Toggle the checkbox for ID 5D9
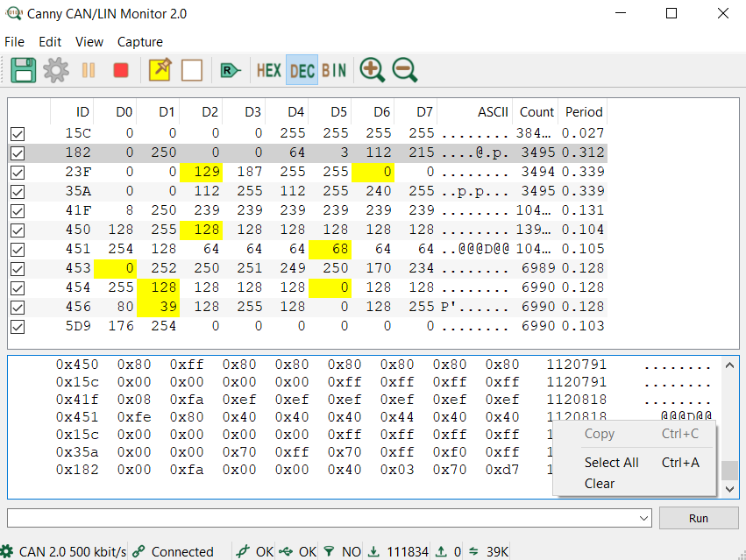The height and width of the screenshot is (560, 746). [18, 327]
